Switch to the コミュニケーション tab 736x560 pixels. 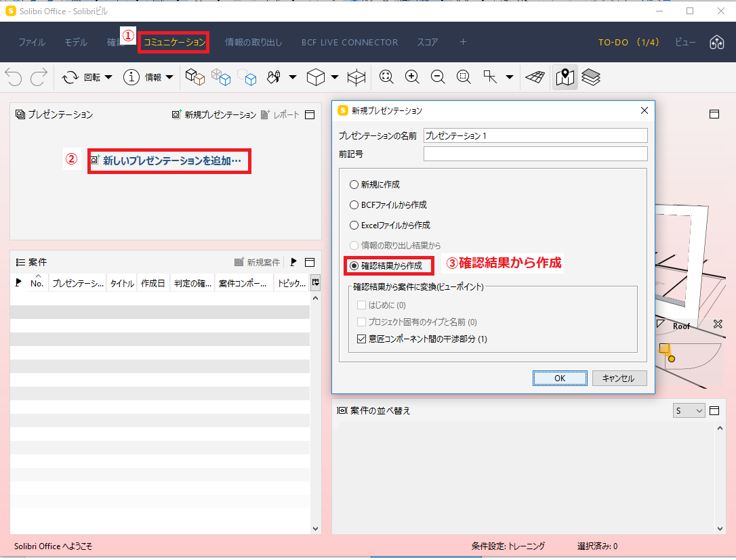174,42
